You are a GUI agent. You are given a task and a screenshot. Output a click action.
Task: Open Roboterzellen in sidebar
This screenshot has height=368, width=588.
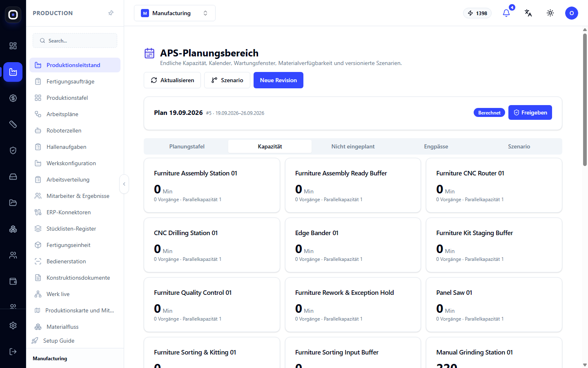pyautogui.click(x=75, y=130)
